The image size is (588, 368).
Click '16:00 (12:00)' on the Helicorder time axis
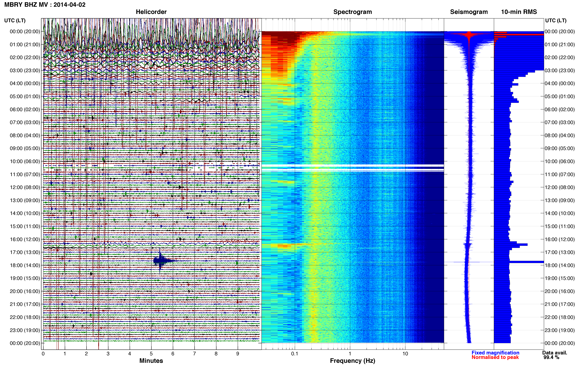point(25,239)
